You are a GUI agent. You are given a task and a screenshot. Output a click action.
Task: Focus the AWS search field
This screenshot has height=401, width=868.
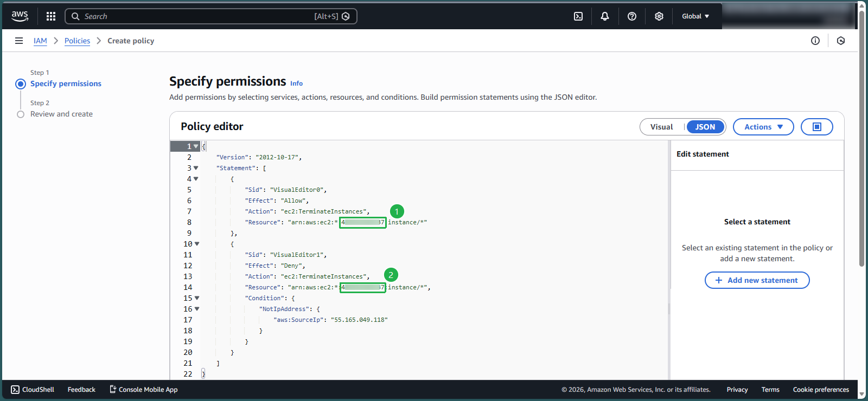(x=211, y=16)
